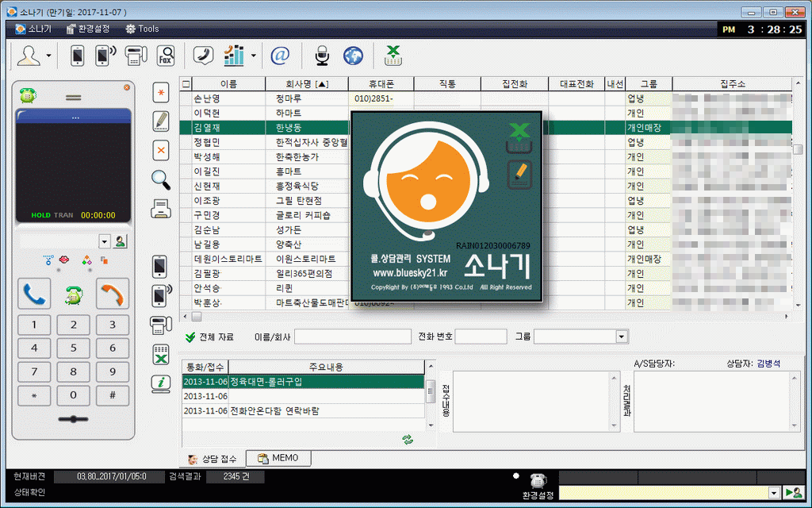This screenshot has height=508, width=812.
Task: Click the email @ icon
Action: (x=280, y=55)
